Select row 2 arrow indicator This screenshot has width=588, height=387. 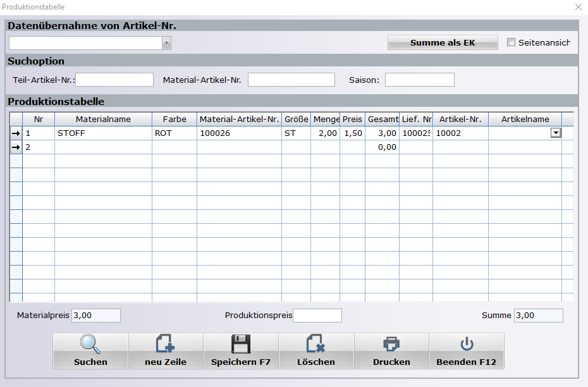pyautogui.click(x=16, y=147)
